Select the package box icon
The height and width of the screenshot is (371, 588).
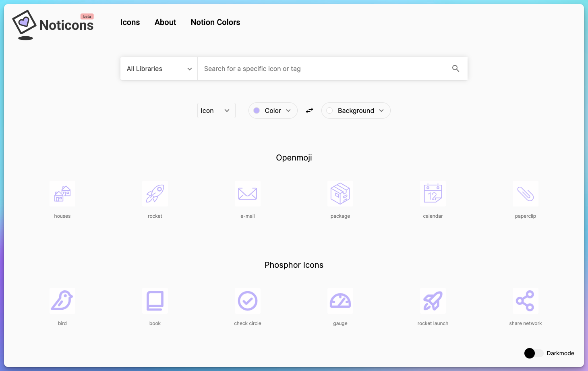coord(340,194)
